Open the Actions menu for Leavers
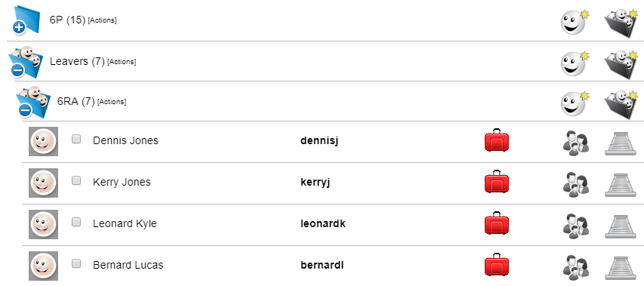The image size is (644, 286). coord(122,62)
